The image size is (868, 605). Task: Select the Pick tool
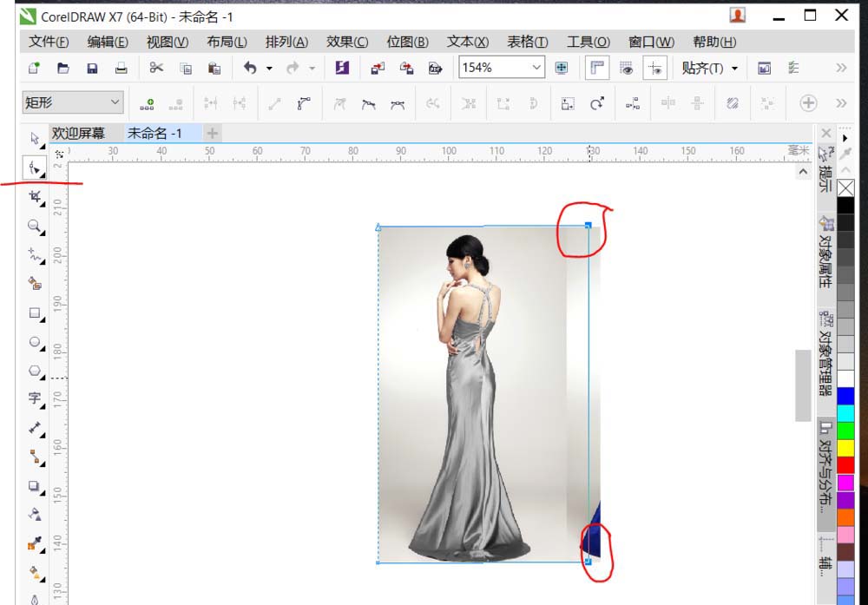pyautogui.click(x=35, y=139)
